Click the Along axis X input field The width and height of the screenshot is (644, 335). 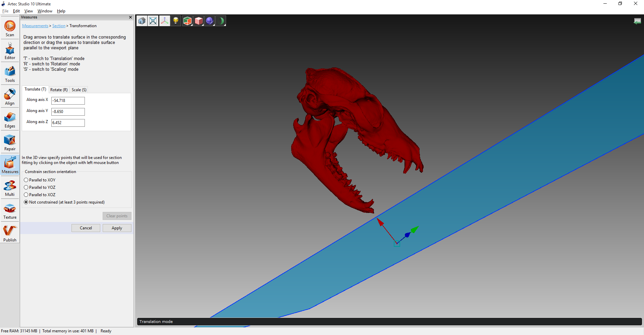68,101
